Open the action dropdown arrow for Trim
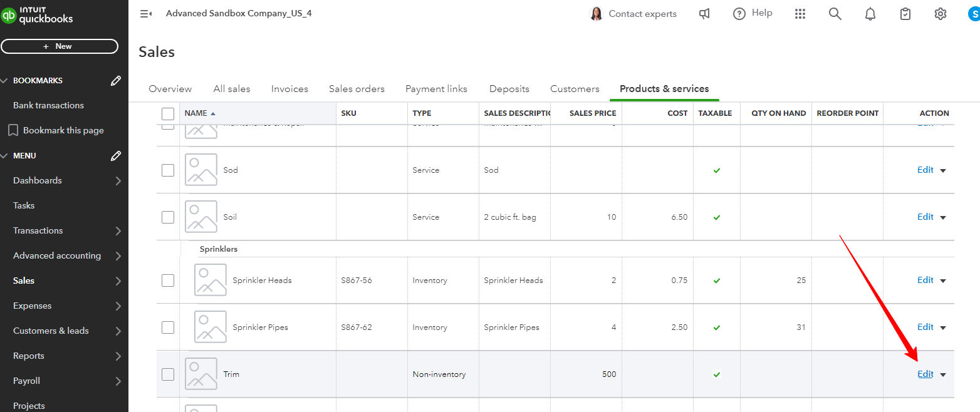Screen dimensions: 980x412 pos(943,375)
